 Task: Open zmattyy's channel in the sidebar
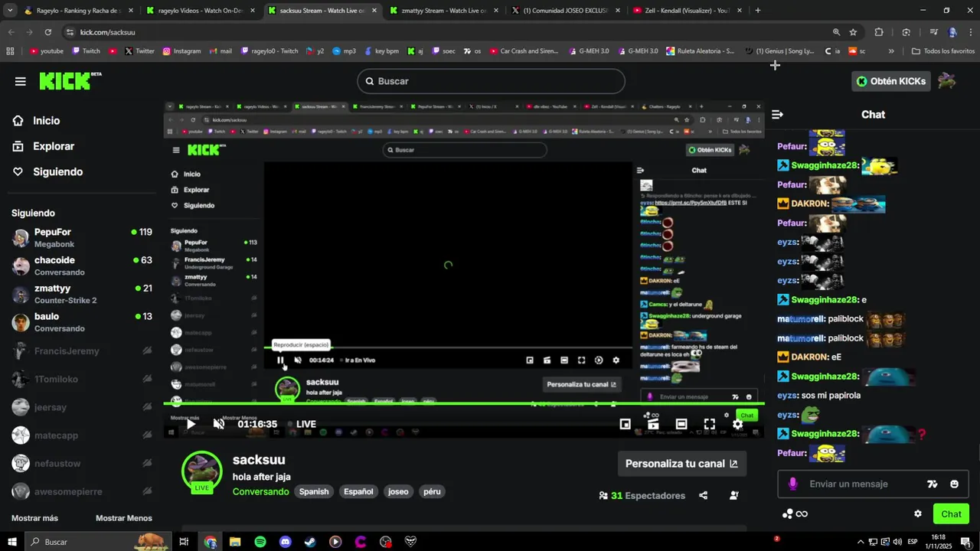click(x=82, y=294)
